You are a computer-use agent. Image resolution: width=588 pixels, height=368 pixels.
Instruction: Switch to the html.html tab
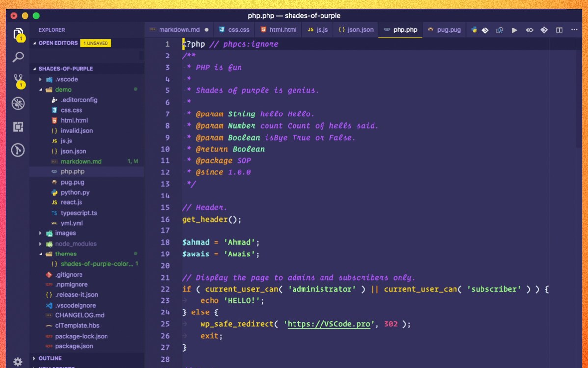(x=278, y=30)
